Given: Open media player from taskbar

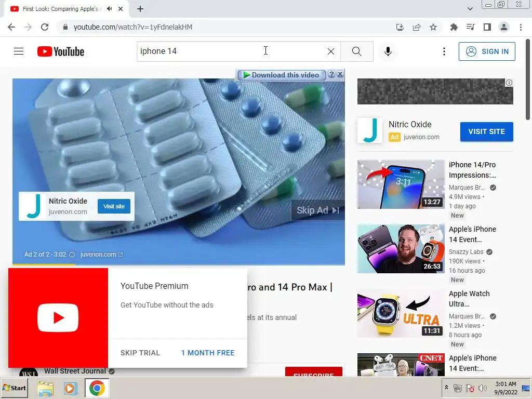Looking at the screenshot, I should click(71, 388).
